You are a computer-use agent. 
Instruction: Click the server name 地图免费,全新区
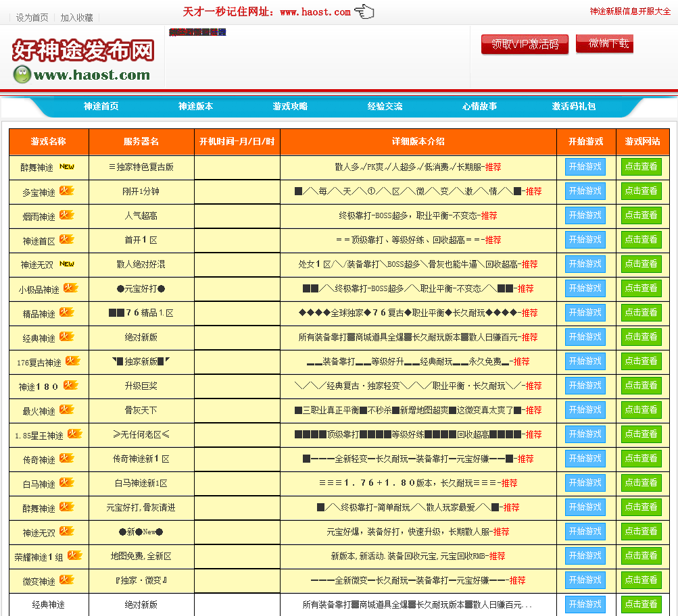point(141,556)
